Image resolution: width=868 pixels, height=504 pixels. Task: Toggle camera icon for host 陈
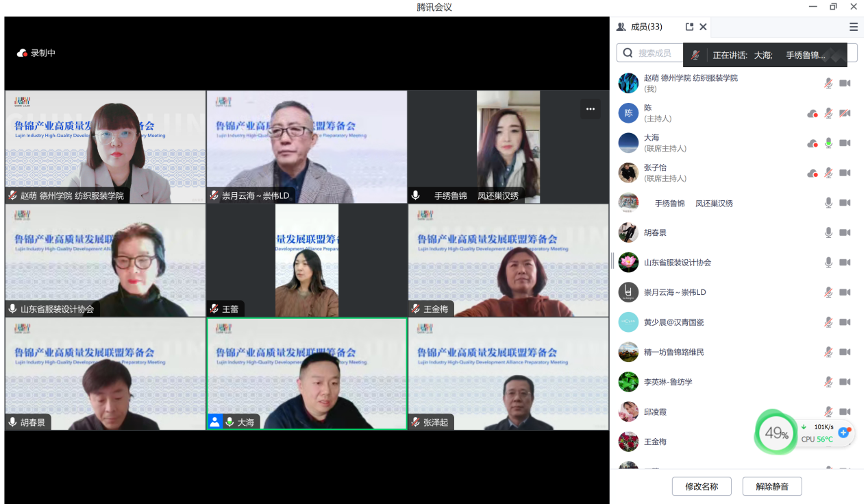coord(845,113)
